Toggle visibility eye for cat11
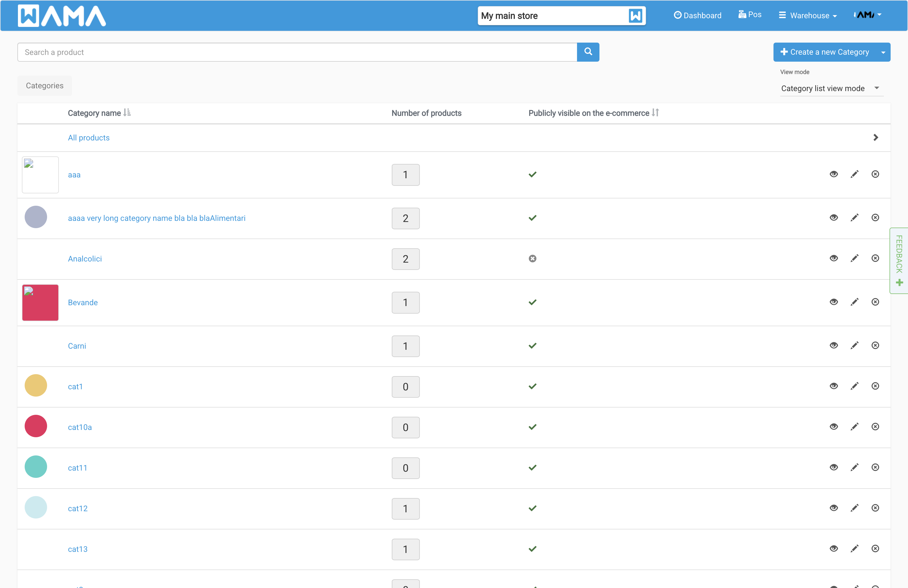Screen dimensions: 908x588 (834, 467)
